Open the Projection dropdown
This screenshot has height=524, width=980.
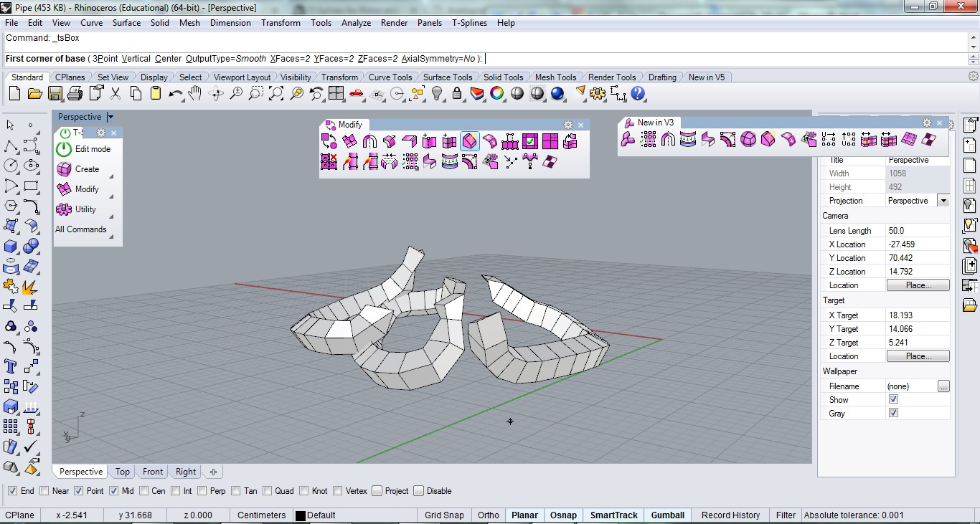(x=943, y=201)
